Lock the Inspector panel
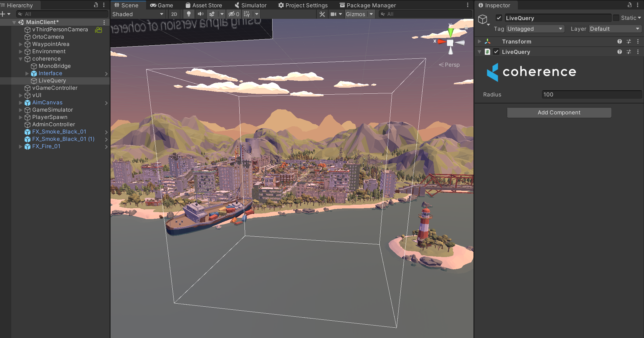 tap(629, 5)
